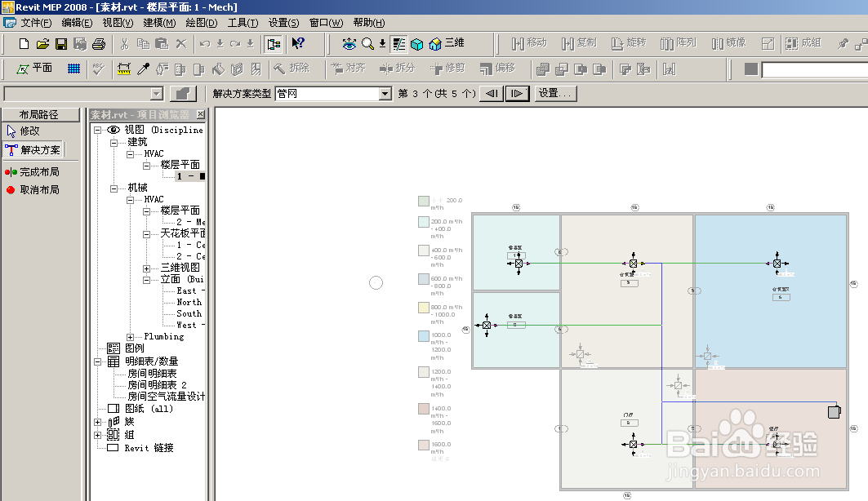Collapse the 明细表/数量 tree node
The width and height of the screenshot is (868, 501).
click(x=97, y=361)
